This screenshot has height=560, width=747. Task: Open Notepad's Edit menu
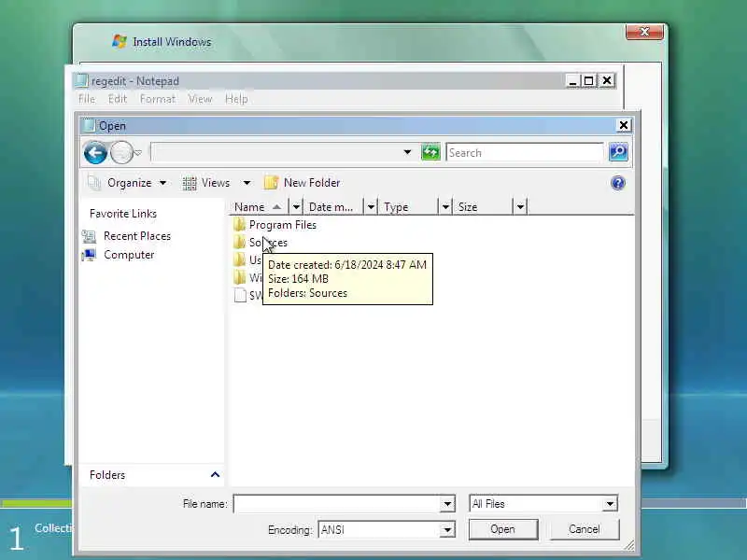[x=118, y=99]
